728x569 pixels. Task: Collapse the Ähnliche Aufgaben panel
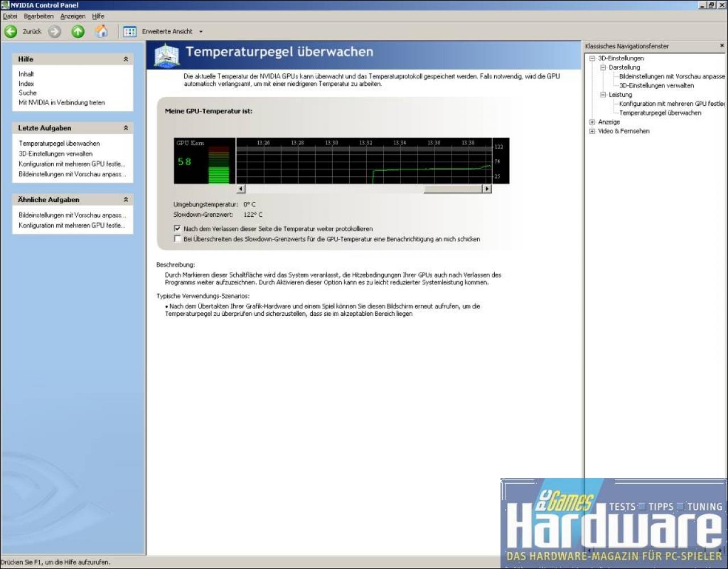[126, 200]
